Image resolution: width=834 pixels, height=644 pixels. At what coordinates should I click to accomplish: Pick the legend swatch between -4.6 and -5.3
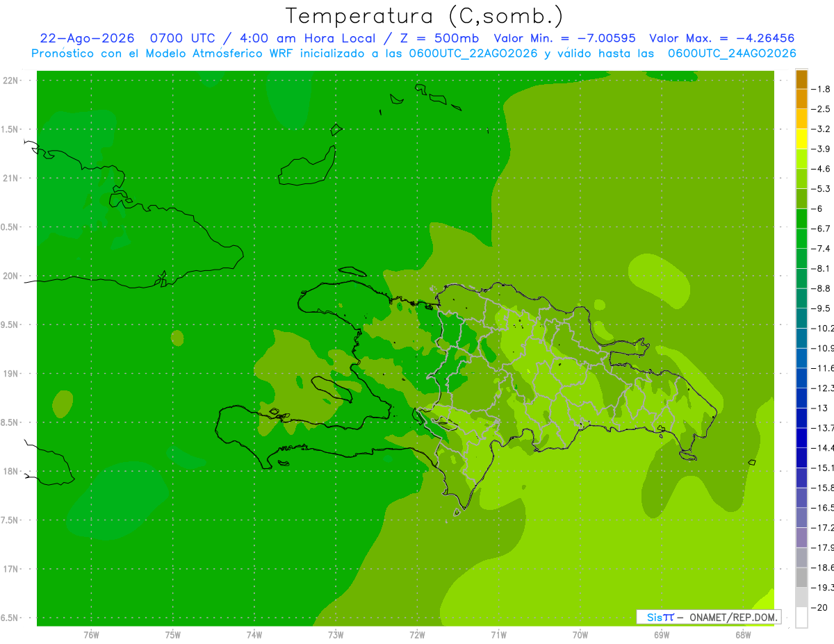801,179
